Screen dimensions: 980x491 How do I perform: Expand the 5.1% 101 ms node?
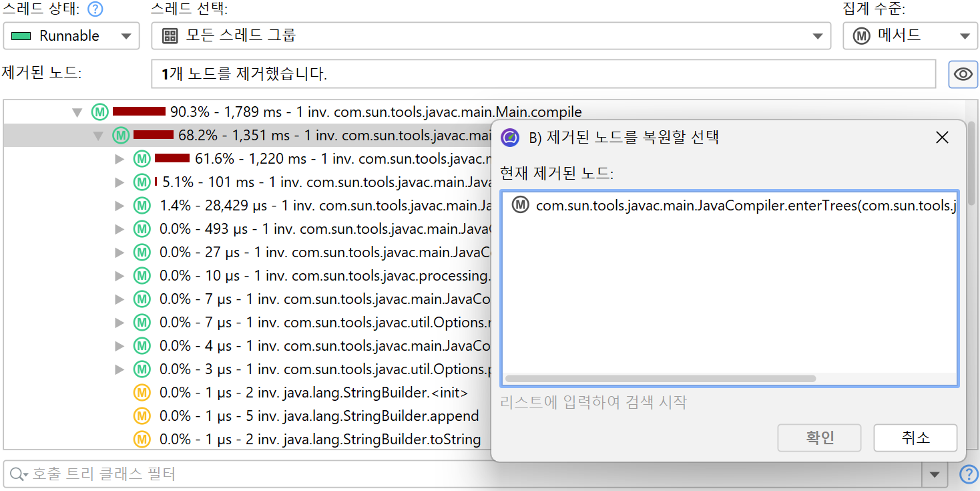tap(119, 182)
